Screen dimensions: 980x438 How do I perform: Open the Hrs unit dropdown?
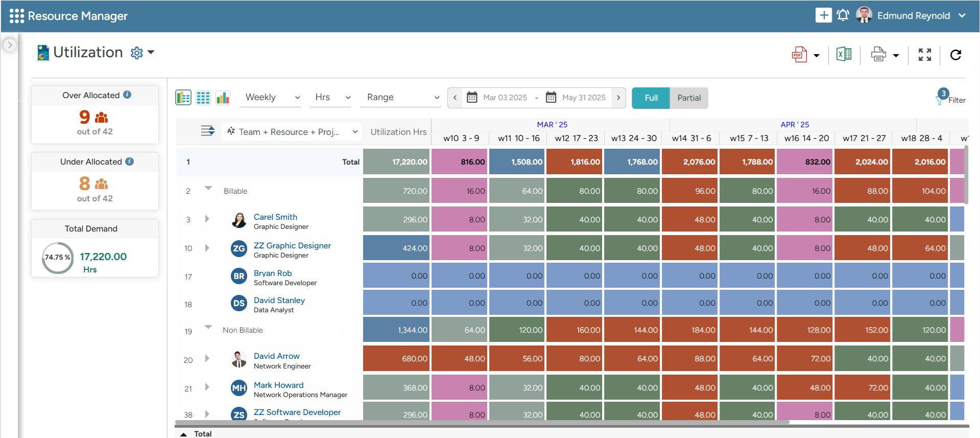point(331,98)
